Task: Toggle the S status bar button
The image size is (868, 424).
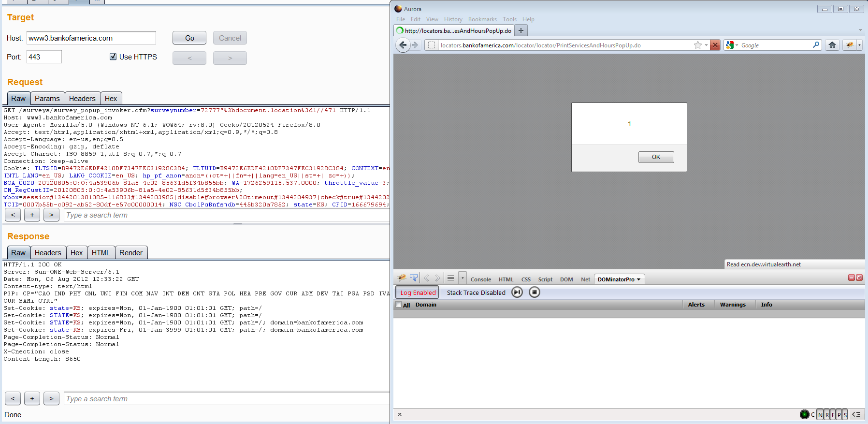Action: tap(845, 415)
